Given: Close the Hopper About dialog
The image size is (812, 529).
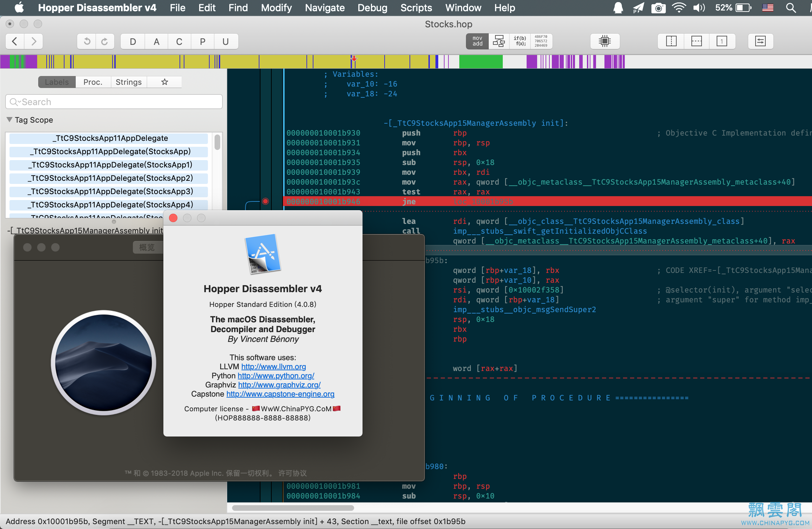Looking at the screenshot, I should (x=173, y=218).
